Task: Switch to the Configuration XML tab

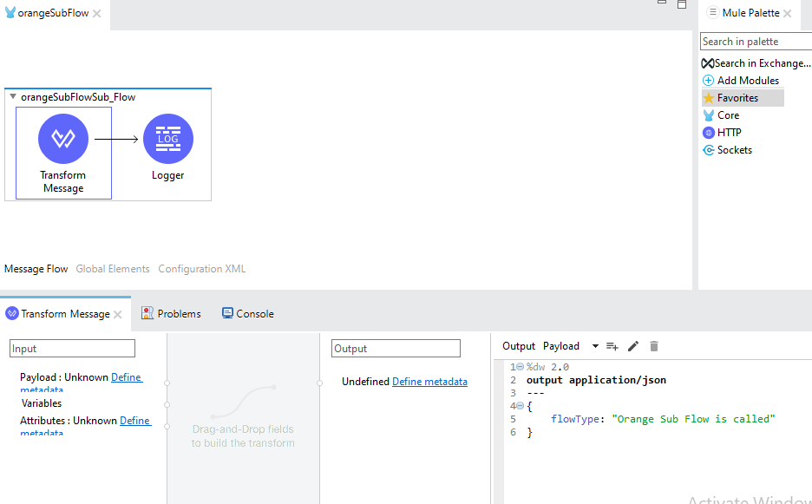Action: pyautogui.click(x=201, y=269)
